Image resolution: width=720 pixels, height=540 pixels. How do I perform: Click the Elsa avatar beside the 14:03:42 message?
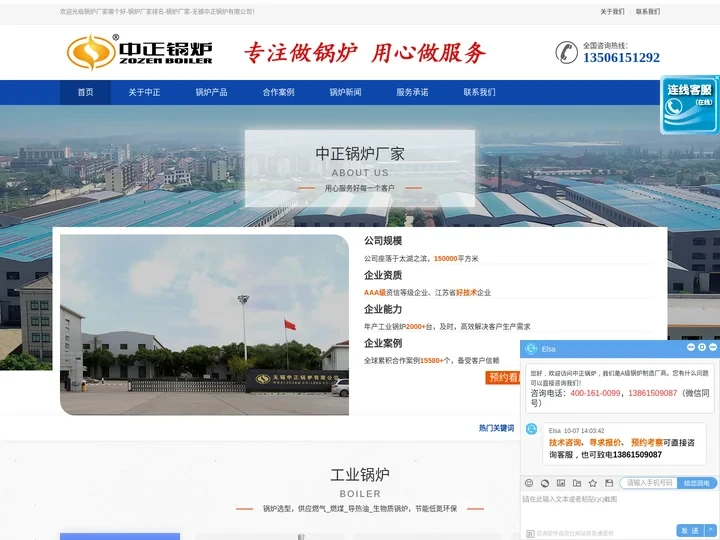click(531, 428)
